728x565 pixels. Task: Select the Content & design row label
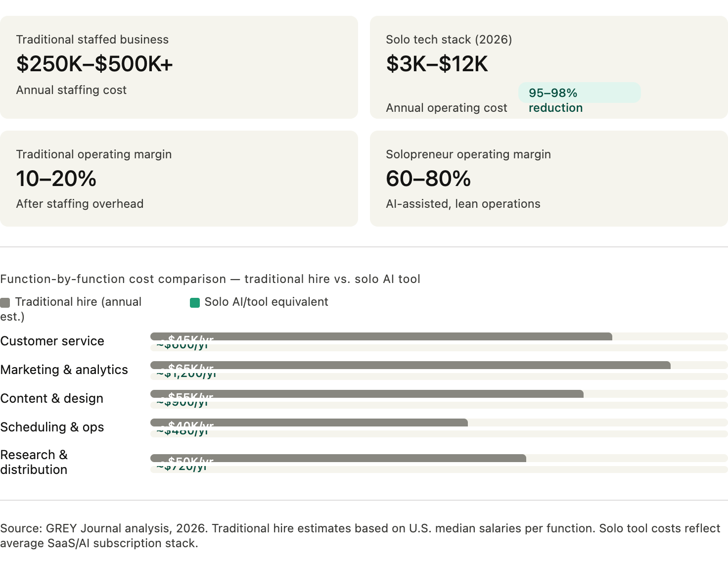pos(52,398)
